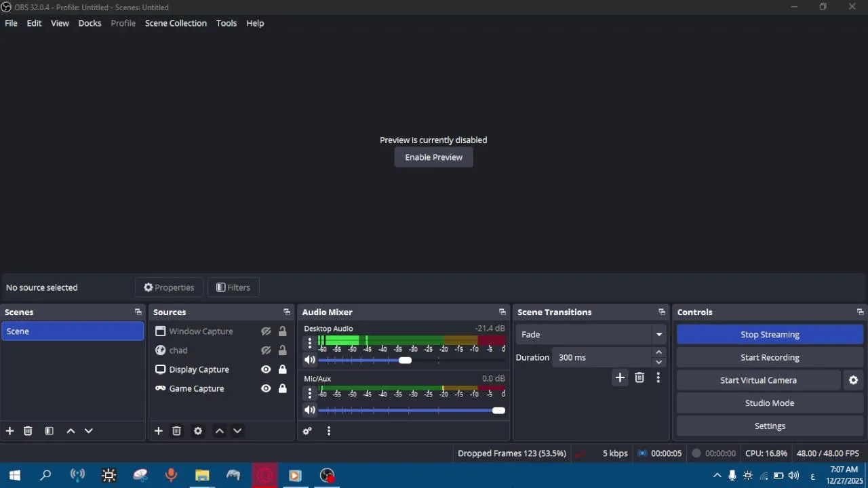Hide the Game Capture source

tap(266, 388)
